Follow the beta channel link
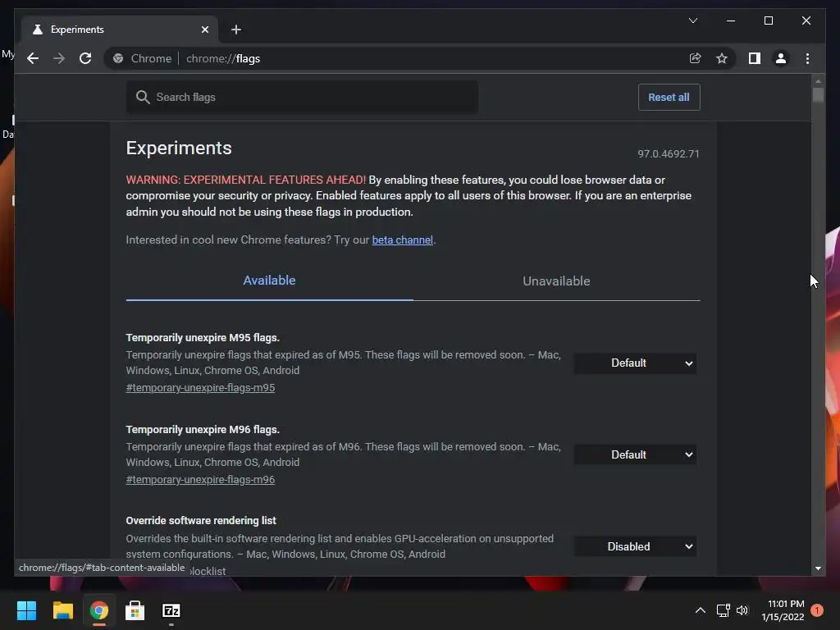 (402, 240)
